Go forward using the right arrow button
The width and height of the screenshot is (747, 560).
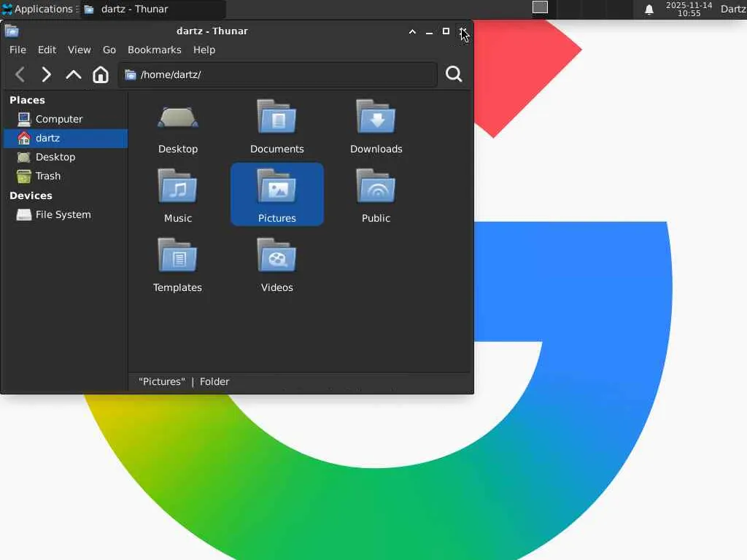click(46, 75)
